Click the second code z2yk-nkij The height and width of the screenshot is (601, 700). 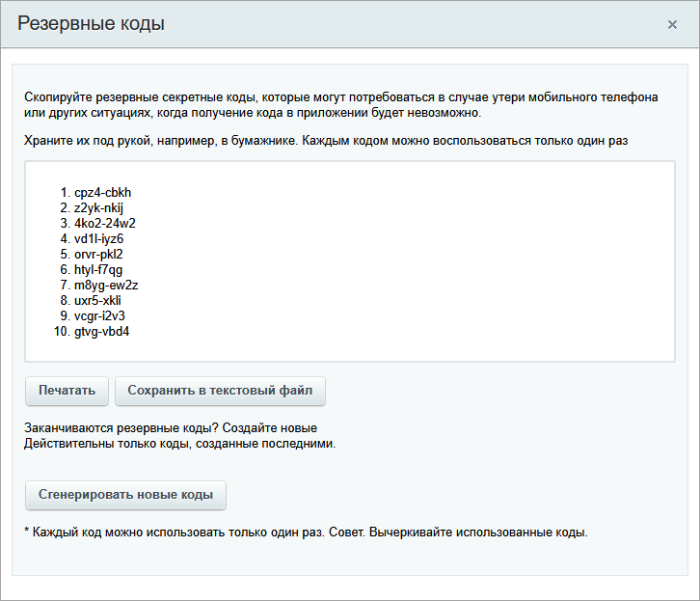click(x=99, y=207)
